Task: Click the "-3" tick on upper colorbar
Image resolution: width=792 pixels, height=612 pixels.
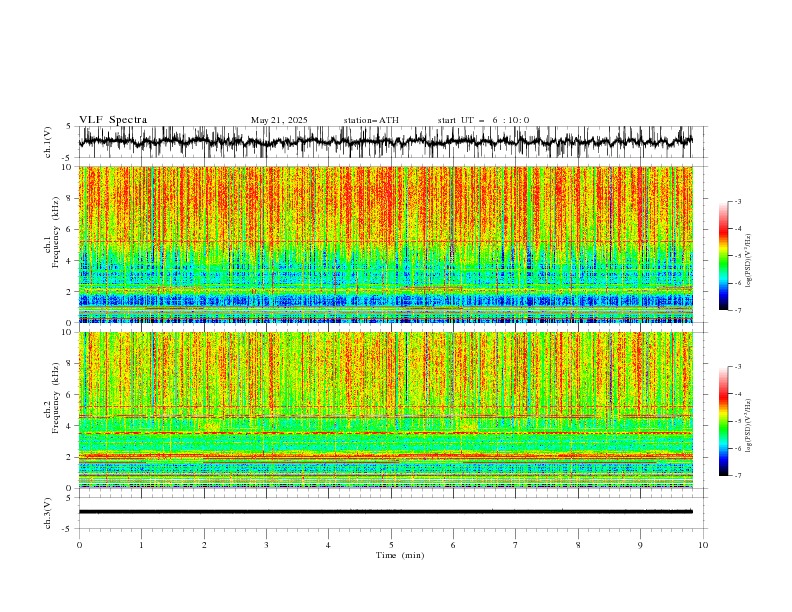Action: coord(738,201)
